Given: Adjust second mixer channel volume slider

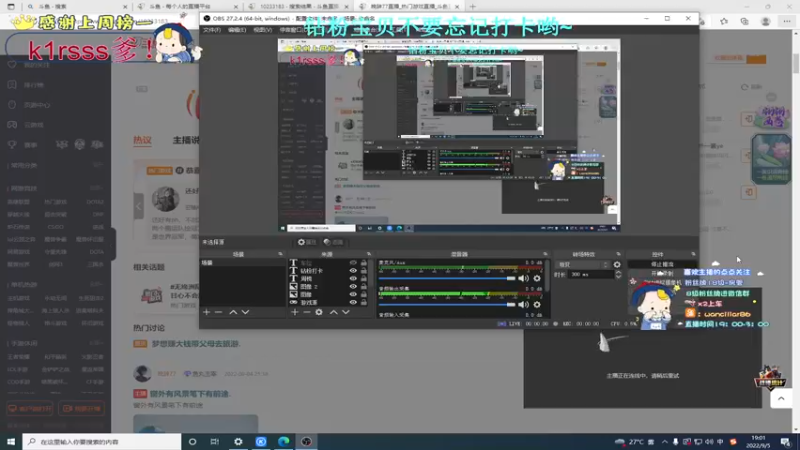Looking at the screenshot, I should 447,305.
